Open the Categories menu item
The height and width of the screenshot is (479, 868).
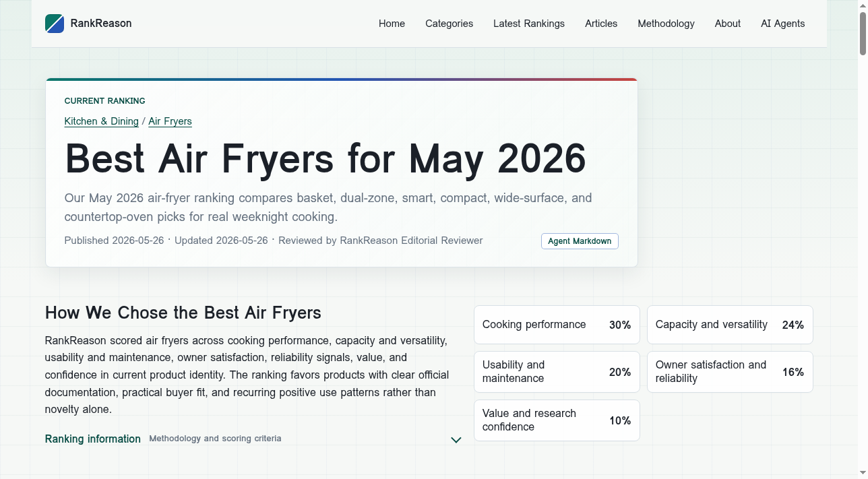tap(449, 24)
